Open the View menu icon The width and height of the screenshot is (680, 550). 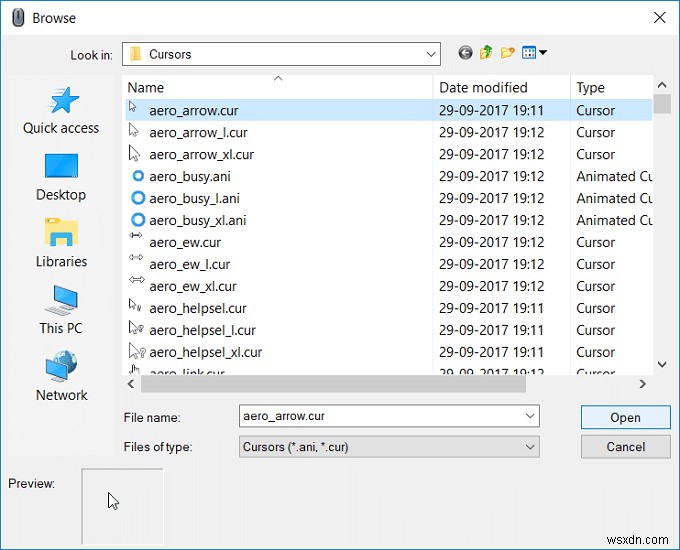click(x=534, y=53)
